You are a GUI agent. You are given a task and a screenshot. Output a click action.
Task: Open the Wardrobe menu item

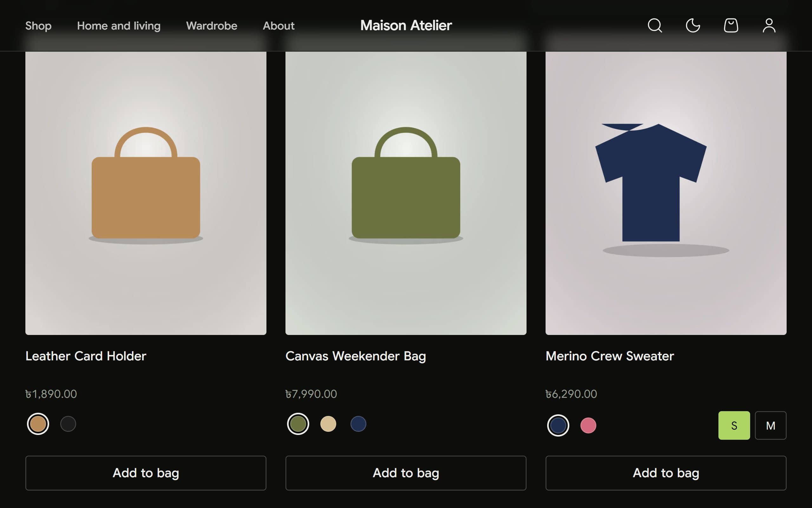[212, 25]
